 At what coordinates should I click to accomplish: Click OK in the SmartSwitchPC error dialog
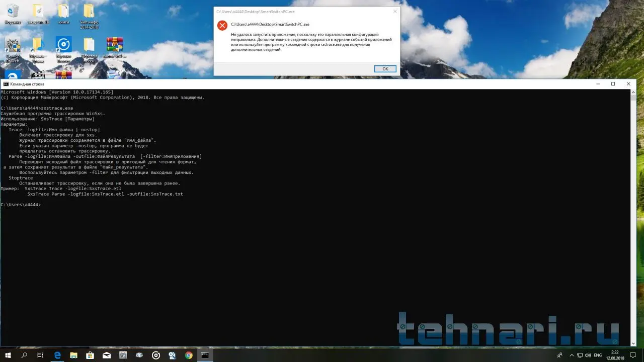point(385,69)
